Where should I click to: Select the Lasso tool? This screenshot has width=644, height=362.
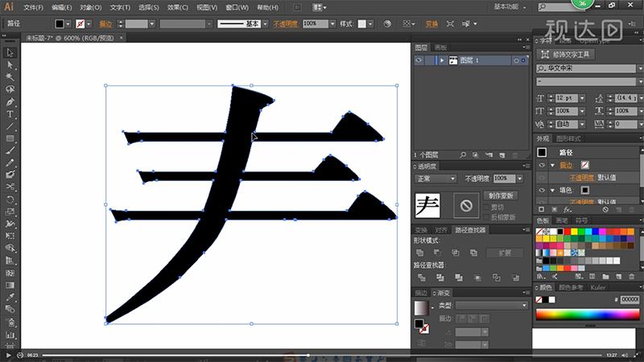(x=10, y=89)
